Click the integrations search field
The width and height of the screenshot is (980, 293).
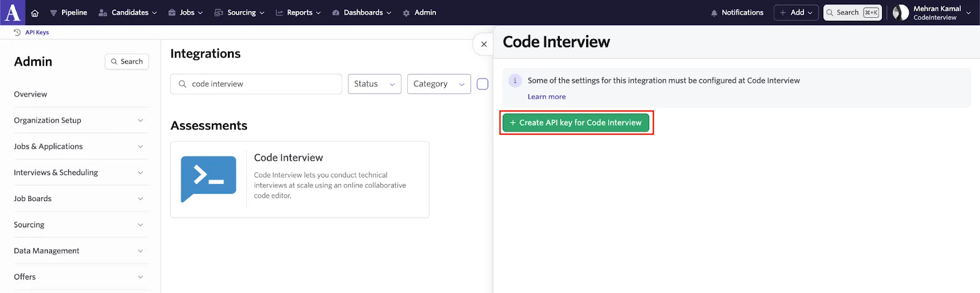pos(256,84)
